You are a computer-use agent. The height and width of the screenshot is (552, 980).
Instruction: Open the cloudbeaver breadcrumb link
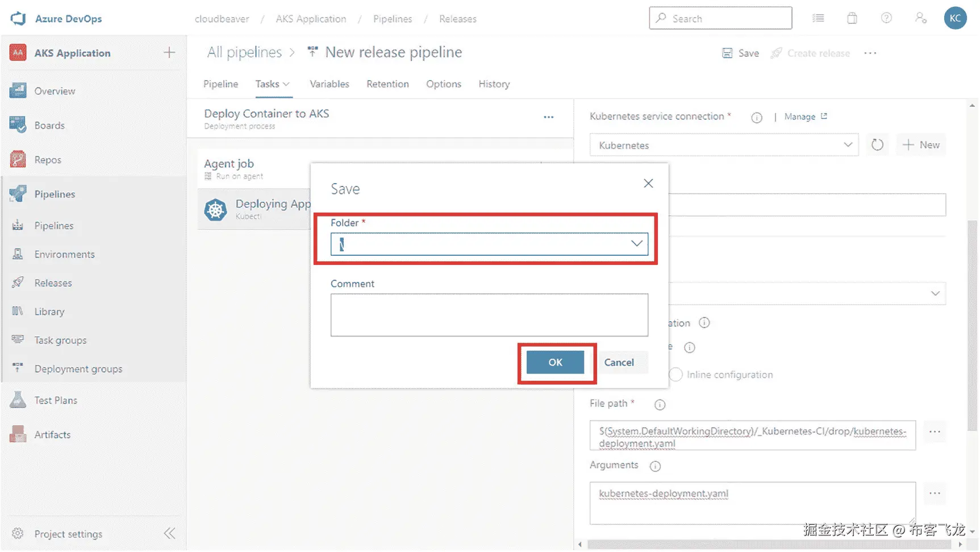[222, 19]
